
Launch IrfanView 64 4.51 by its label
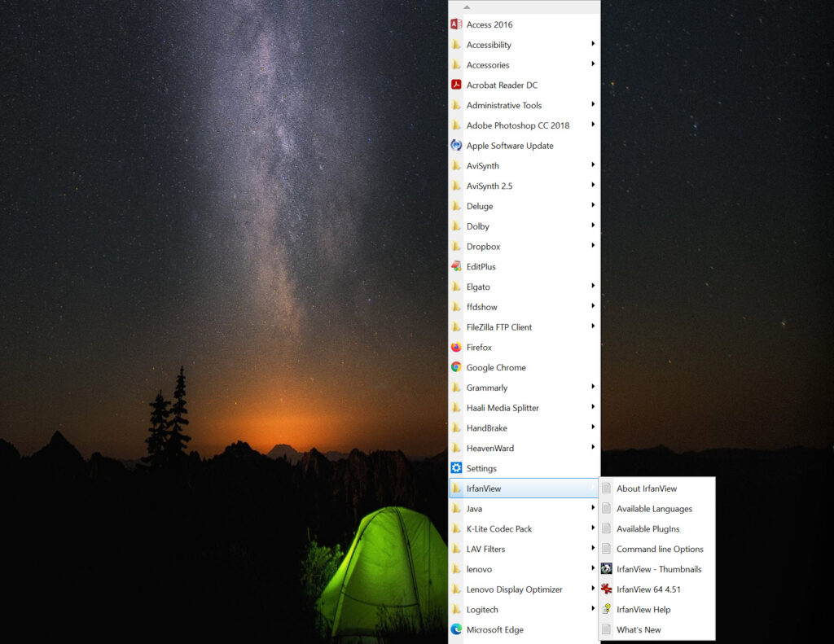648,589
